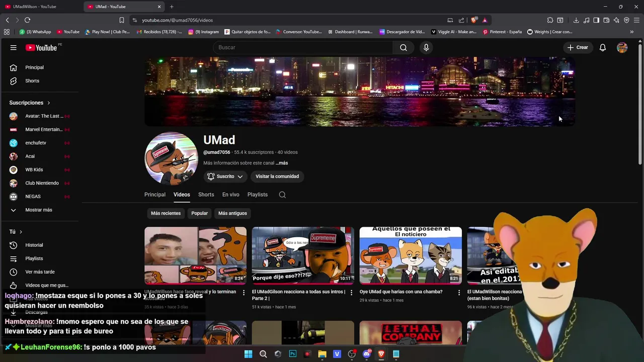Open the Suscrito notification dropdown
This screenshot has width=644, height=362.
pos(225,176)
